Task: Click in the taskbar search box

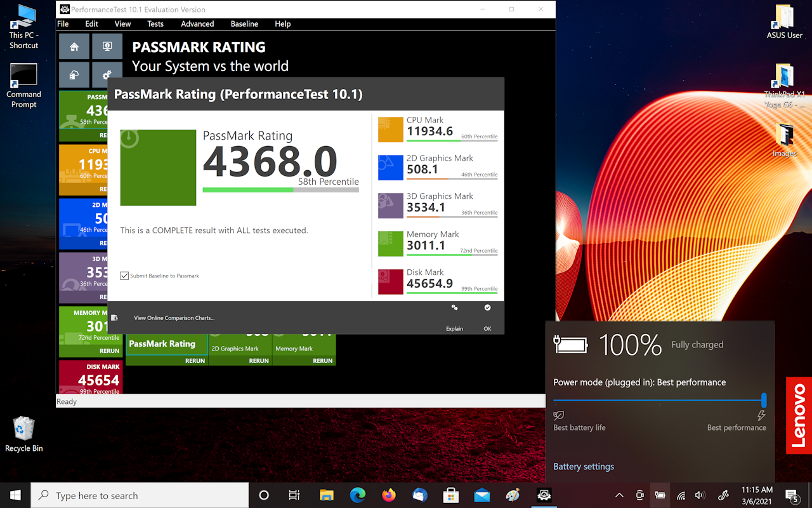Action: 139,495
